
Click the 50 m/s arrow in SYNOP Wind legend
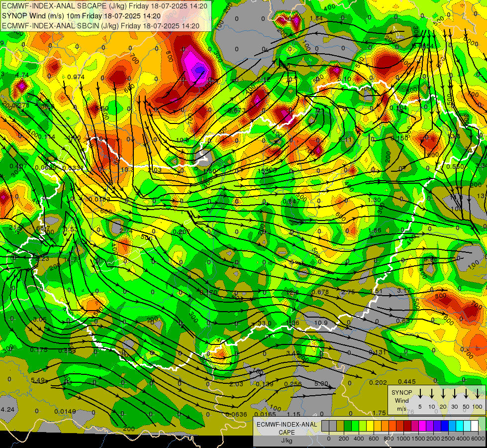pyautogui.click(x=466, y=393)
